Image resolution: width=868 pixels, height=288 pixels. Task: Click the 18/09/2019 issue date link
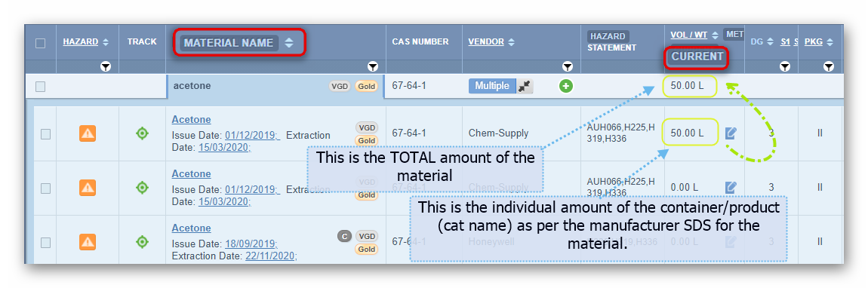[x=251, y=244]
